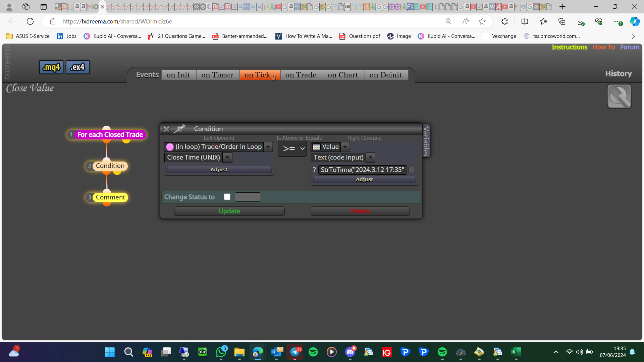Screen dimensions: 644x362
Task: Open Excel from the taskbar
Action: click(516, 352)
